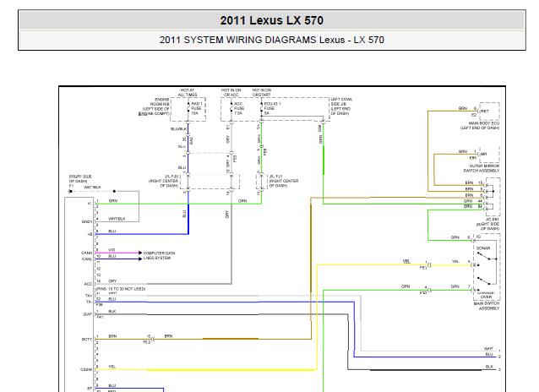Click the "J/C E81 (RIGHT SIDE OF DASH)" label
This screenshot has height=392, width=539.
(x=488, y=224)
